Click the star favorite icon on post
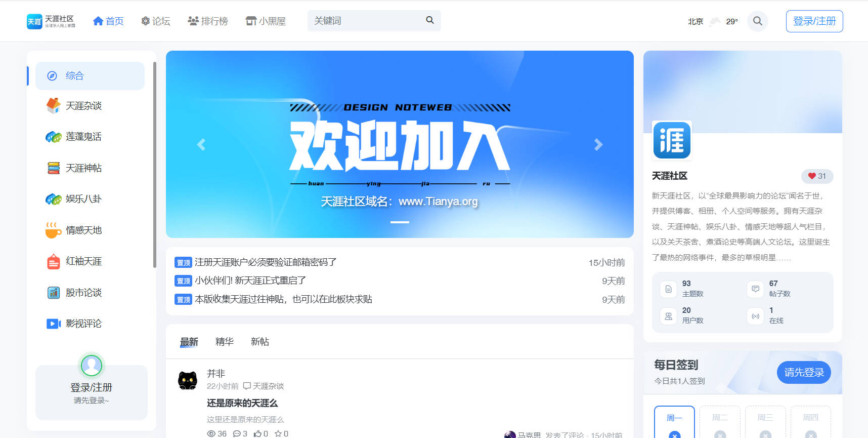Image resolution: width=868 pixels, height=438 pixels. [278, 434]
